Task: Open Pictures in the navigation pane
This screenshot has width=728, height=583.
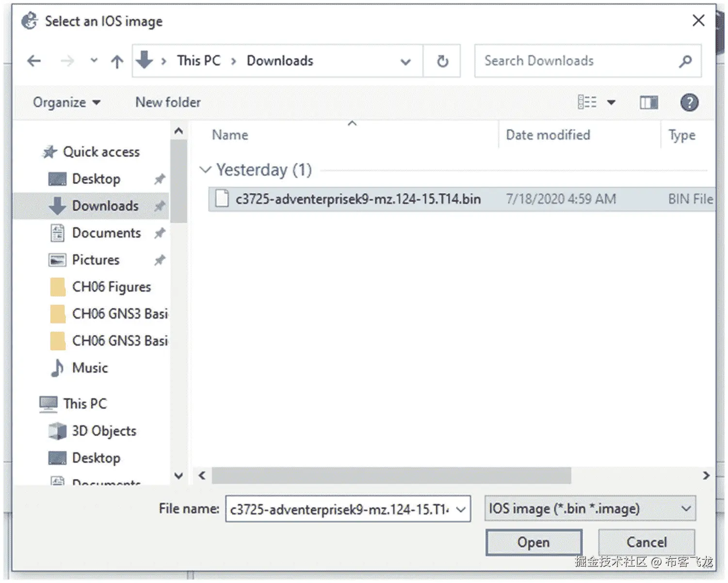Action: pyautogui.click(x=96, y=260)
